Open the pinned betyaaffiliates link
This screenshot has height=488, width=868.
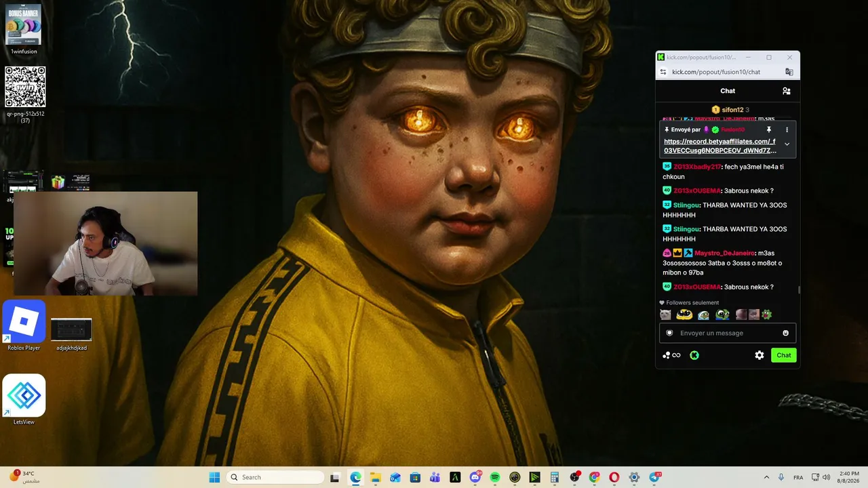click(x=720, y=146)
